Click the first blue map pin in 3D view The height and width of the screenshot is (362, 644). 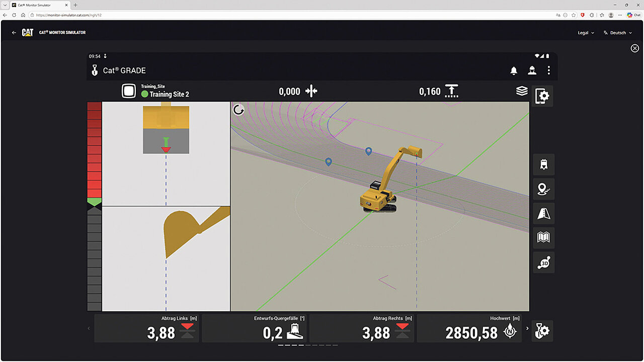(x=329, y=161)
